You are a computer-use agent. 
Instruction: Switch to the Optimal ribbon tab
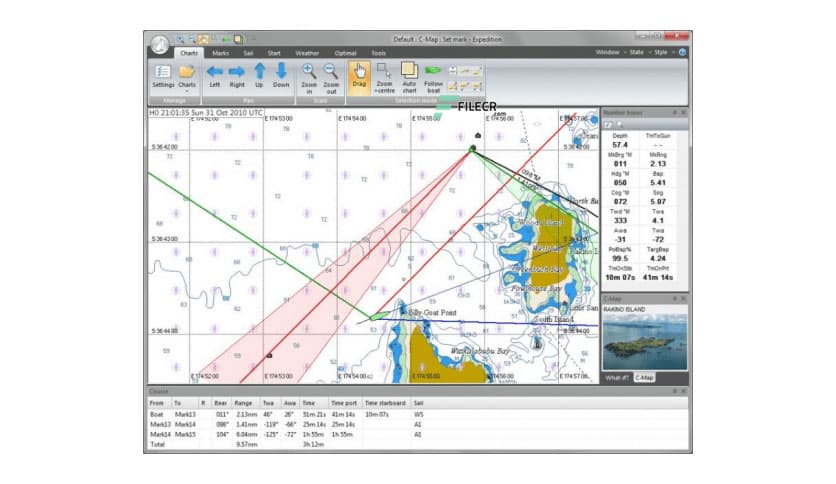346,52
